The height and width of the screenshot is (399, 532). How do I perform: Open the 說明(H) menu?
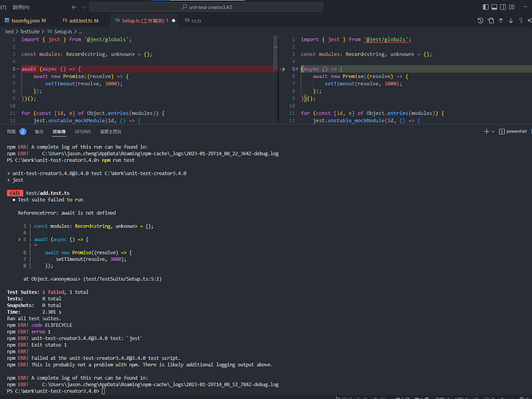(x=21, y=6)
